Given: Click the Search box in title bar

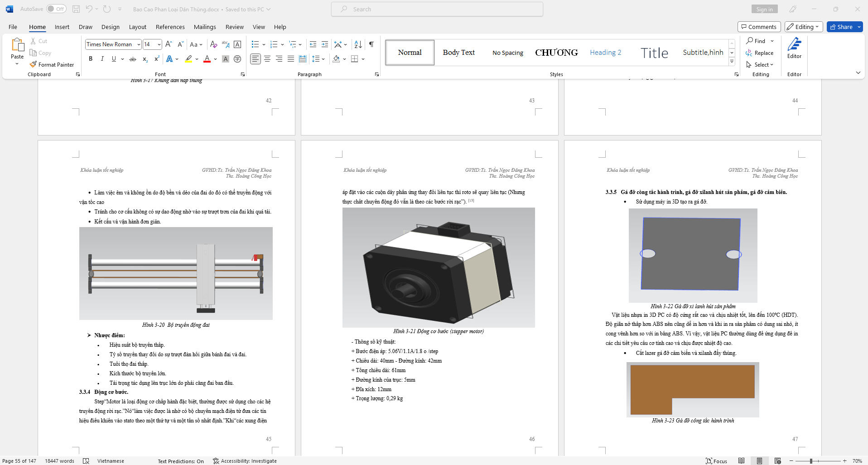Looking at the screenshot, I should pyautogui.click(x=437, y=9).
